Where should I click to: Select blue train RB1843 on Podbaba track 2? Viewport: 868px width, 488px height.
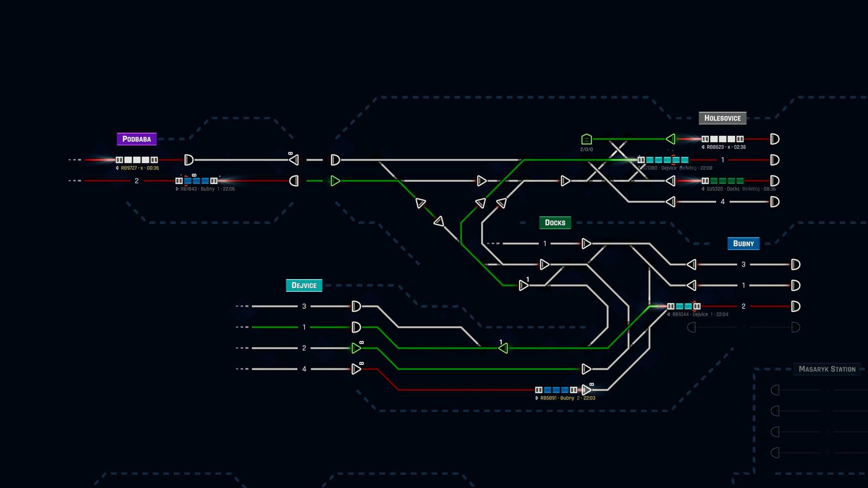[x=196, y=181]
